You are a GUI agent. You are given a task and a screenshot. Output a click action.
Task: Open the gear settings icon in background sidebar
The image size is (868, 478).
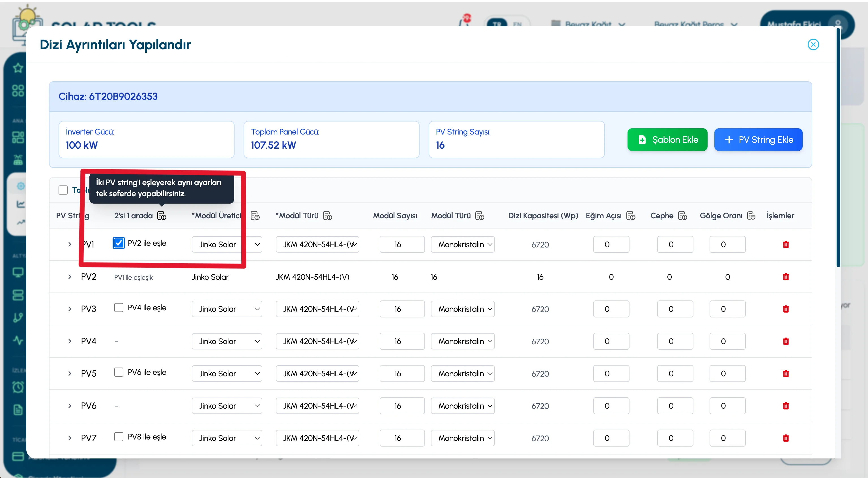(21, 186)
